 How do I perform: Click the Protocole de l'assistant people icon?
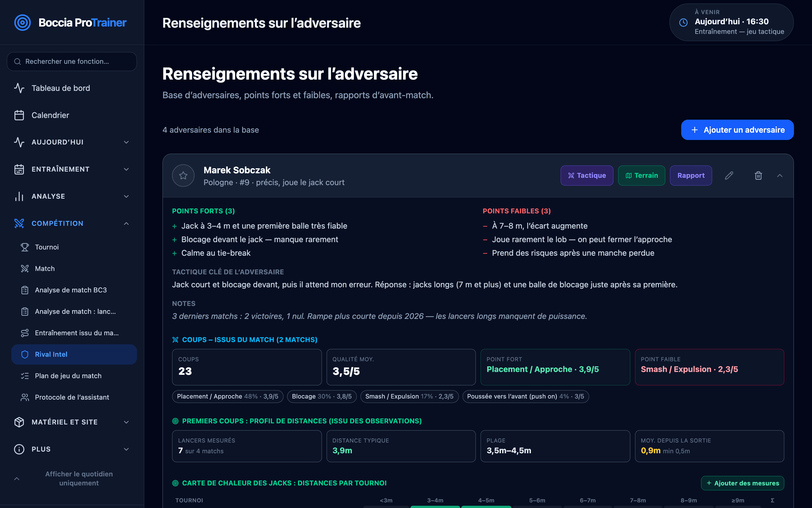pos(25,397)
